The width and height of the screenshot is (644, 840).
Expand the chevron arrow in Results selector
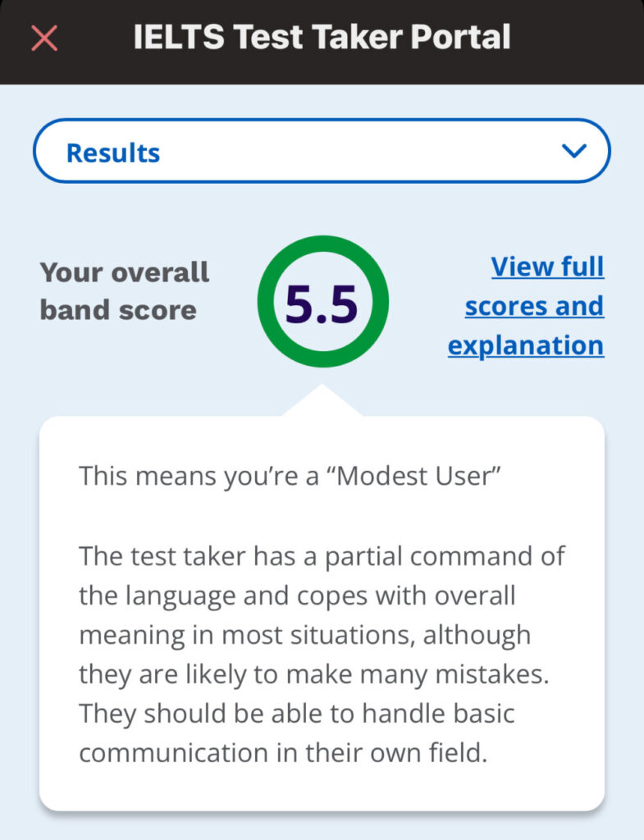(573, 151)
